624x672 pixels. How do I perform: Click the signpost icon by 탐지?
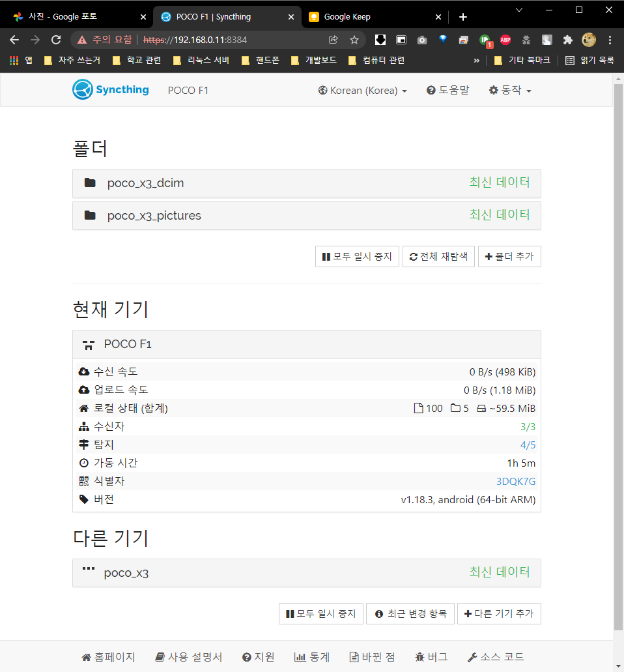coord(84,445)
